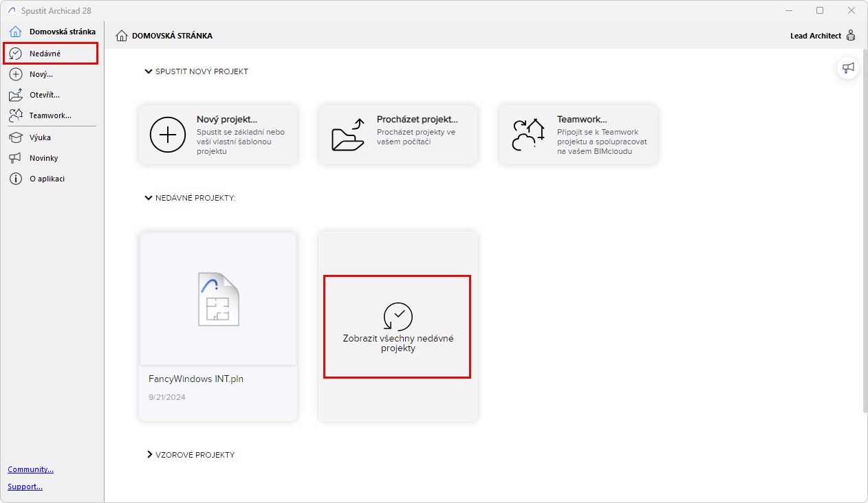The image size is (868, 503).
Task: Select Nedávné in the sidebar
Action: pos(51,53)
